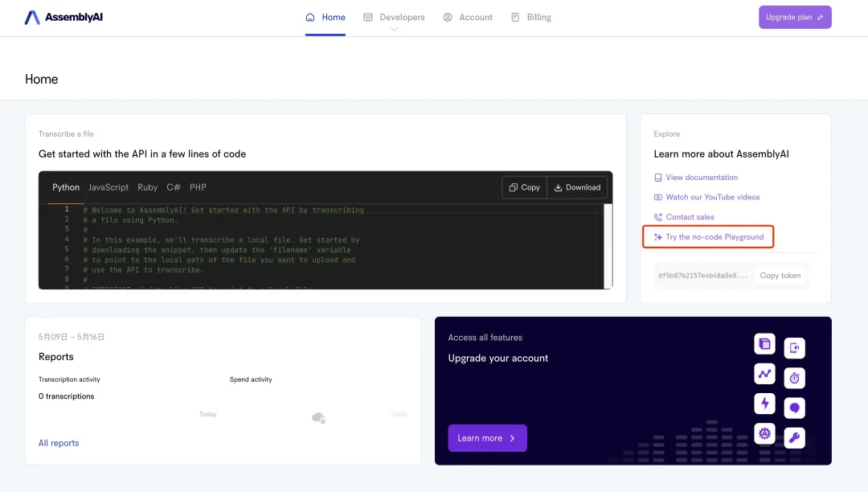Select the C# code tab
Image resolution: width=868 pixels, height=492 pixels.
click(x=174, y=187)
